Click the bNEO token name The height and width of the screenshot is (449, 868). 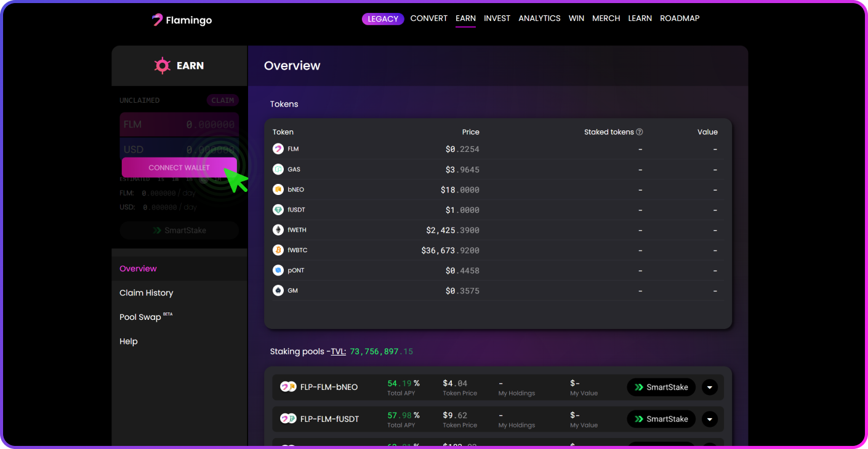[295, 189]
